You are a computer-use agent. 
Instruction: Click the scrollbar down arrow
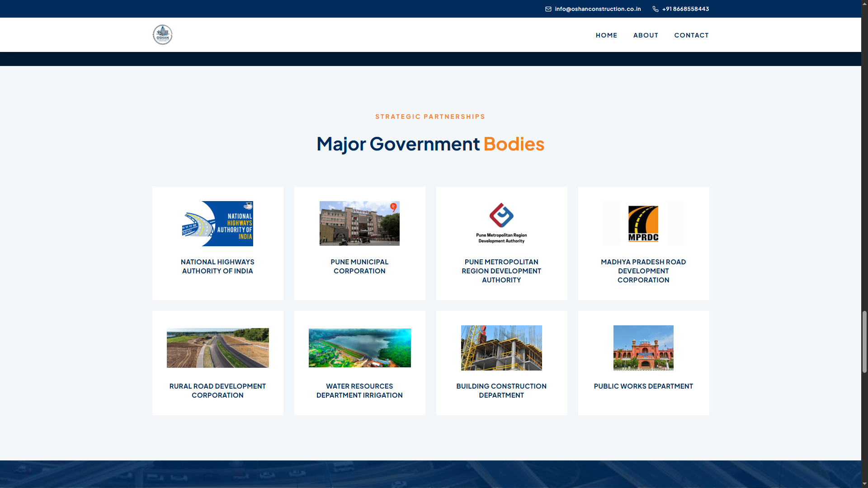pos(864,484)
